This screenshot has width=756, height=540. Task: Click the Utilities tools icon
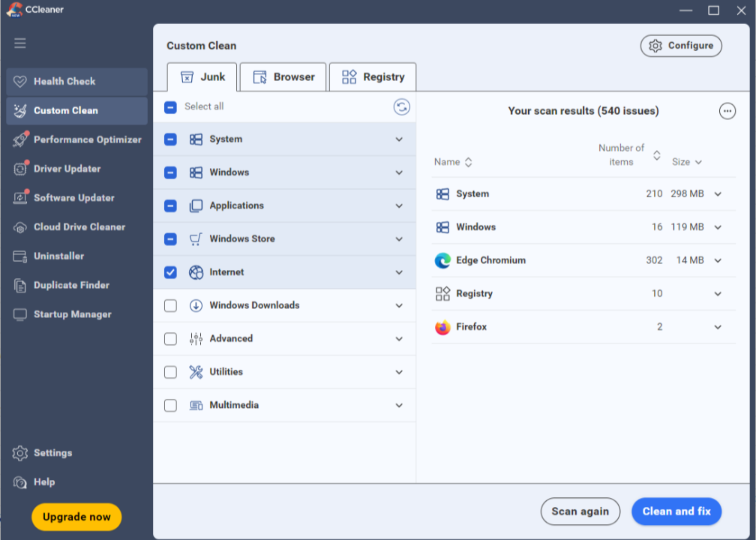click(x=196, y=372)
